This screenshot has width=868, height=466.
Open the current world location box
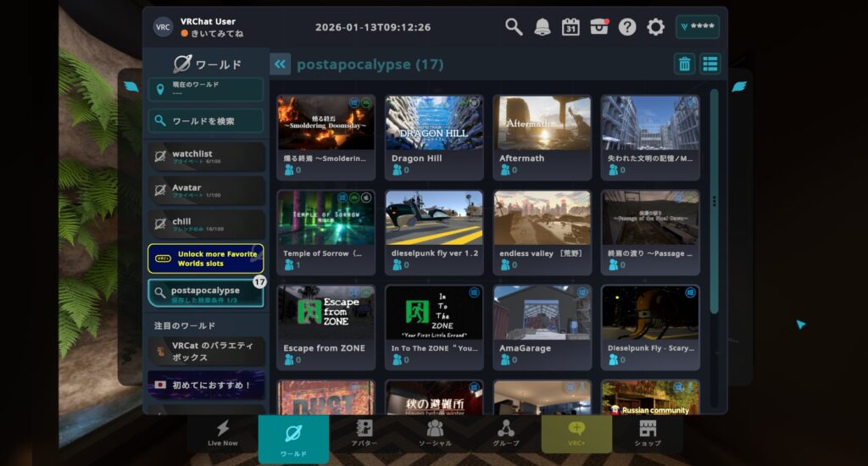(x=206, y=89)
